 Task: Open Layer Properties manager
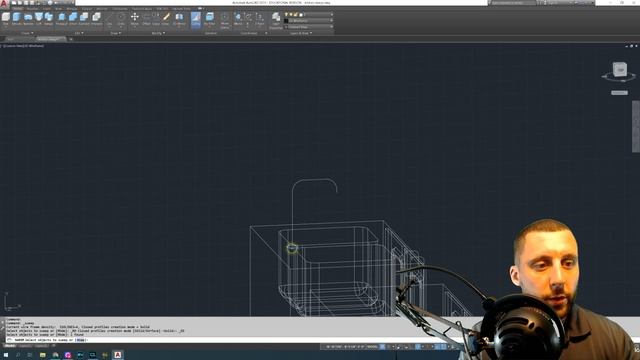pos(276,20)
